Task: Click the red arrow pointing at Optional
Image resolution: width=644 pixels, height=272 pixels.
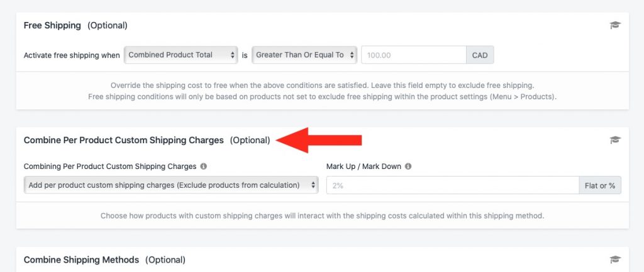Action: [319, 140]
